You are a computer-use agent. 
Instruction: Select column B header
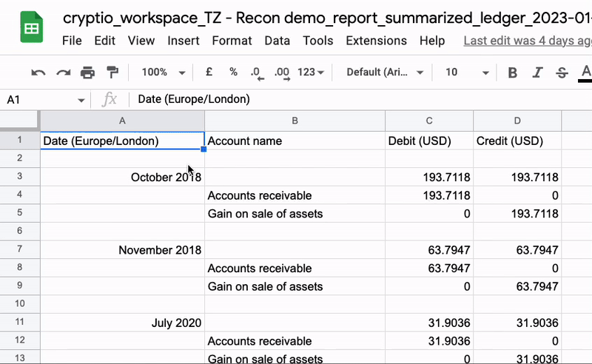click(x=295, y=121)
